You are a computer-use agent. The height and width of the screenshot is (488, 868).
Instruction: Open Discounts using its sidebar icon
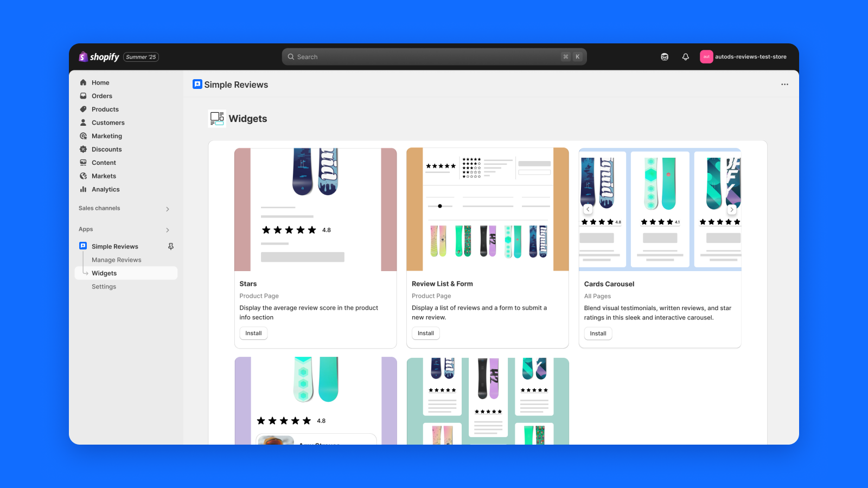(x=83, y=149)
